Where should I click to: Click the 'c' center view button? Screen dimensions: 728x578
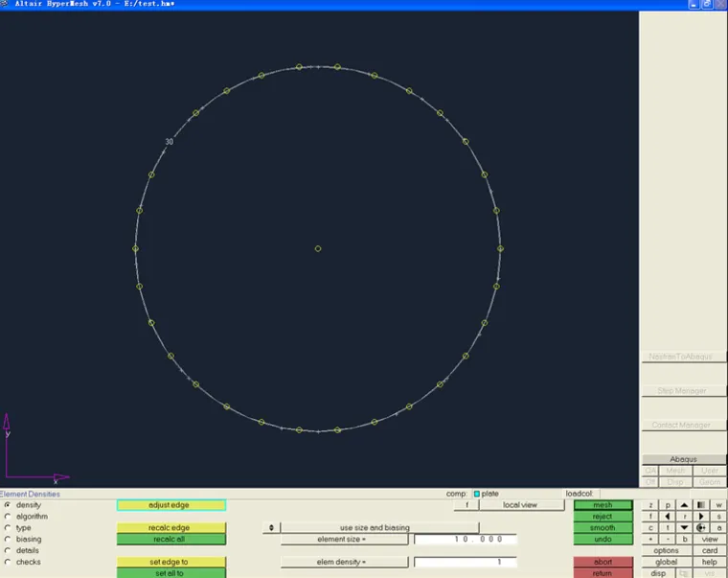tap(650, 528)
